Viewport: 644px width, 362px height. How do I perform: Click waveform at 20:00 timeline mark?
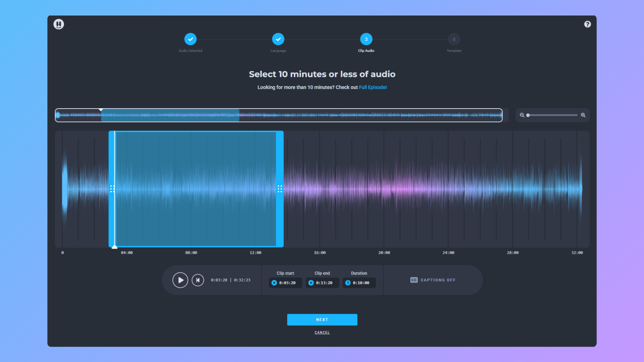(384, 189)
